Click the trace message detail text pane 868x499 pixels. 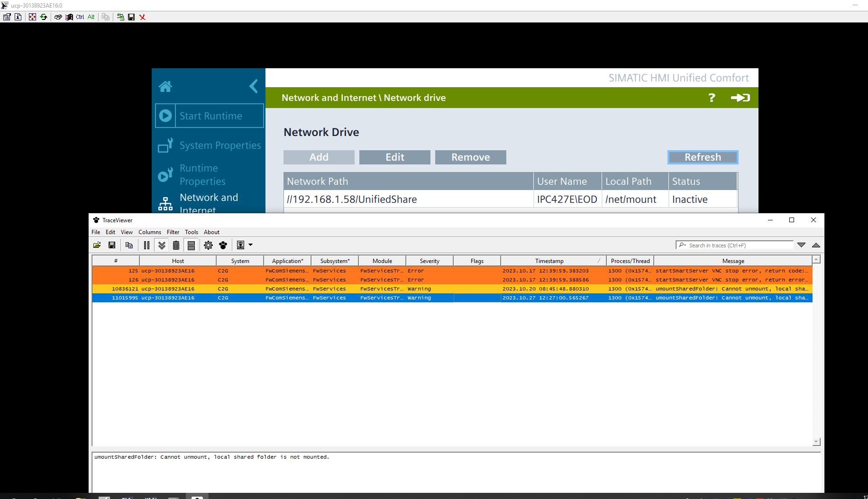tap(456, 472)
